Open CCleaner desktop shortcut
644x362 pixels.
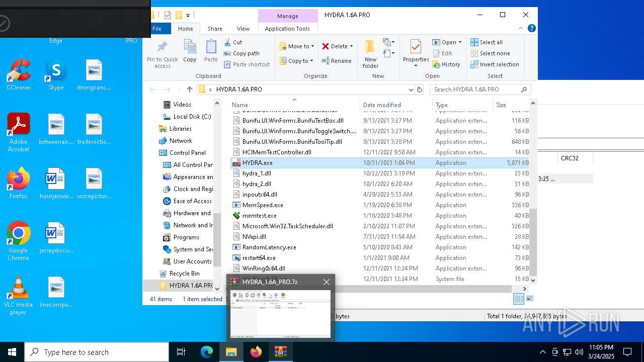[19, 74]
